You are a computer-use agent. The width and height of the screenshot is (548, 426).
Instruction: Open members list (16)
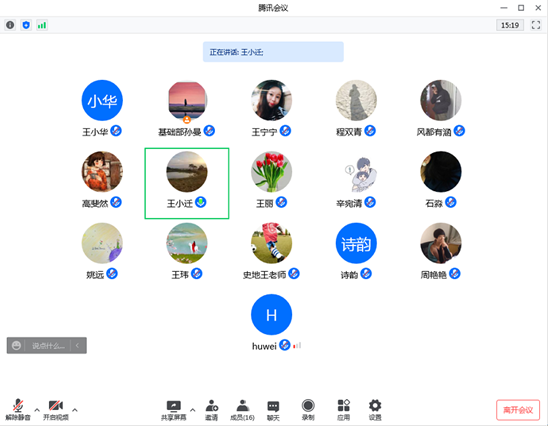click(242, 410)
